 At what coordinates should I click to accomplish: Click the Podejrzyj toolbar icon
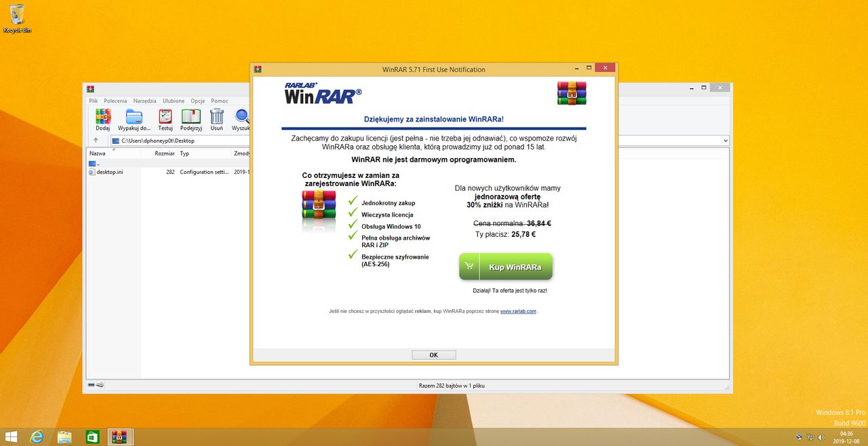(191, 119)
